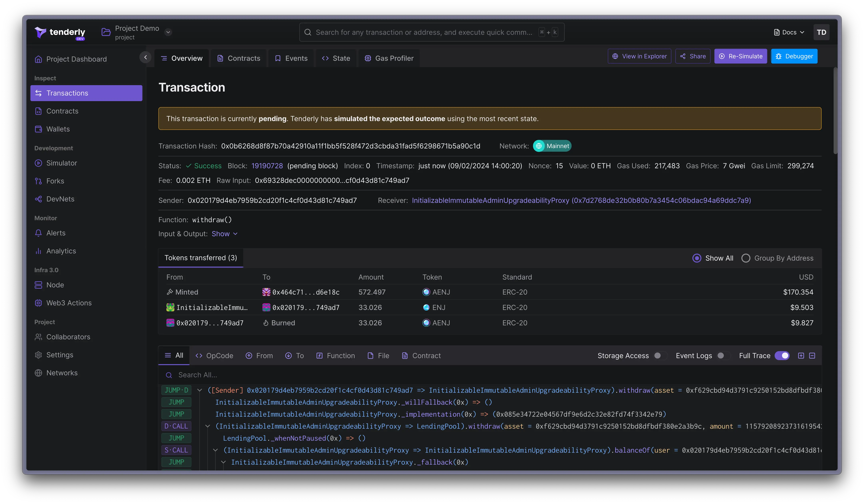Image resolution: width=864 pixels, height=504 pixels.
Task: Select the Group By Address radio button
Action: pyautogui.click(x=746, y=258)
